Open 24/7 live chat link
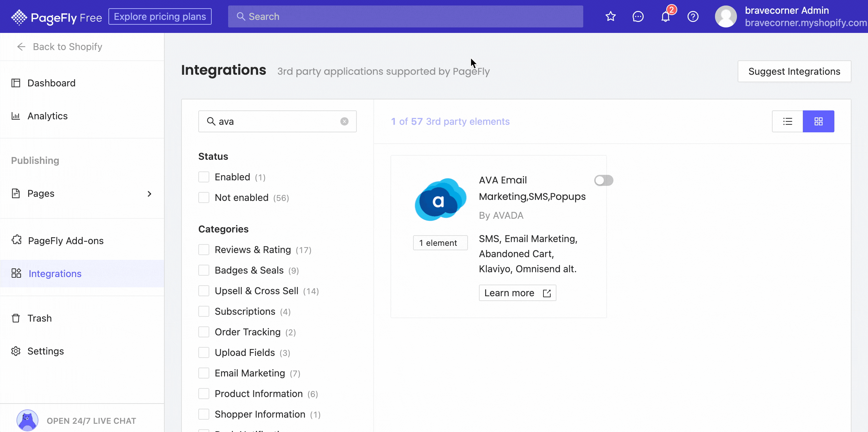Viewport: 868px width, 432px height. point(91,421)
